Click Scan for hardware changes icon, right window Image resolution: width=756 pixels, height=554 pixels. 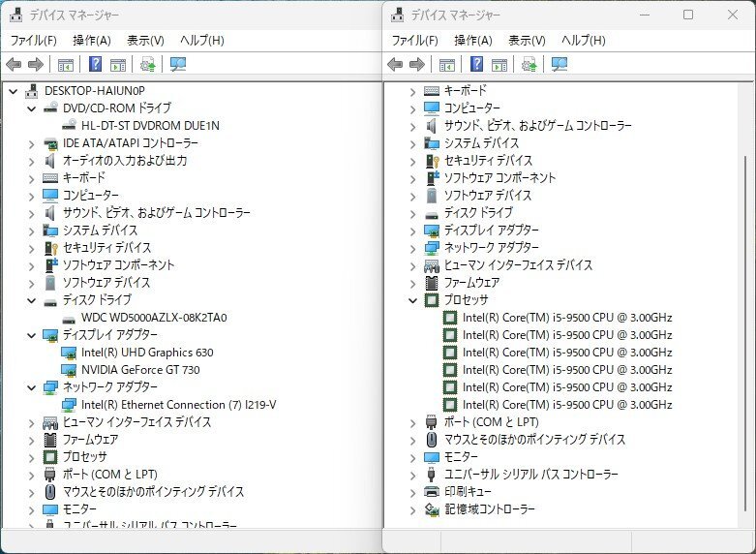[x=559, y=64]
